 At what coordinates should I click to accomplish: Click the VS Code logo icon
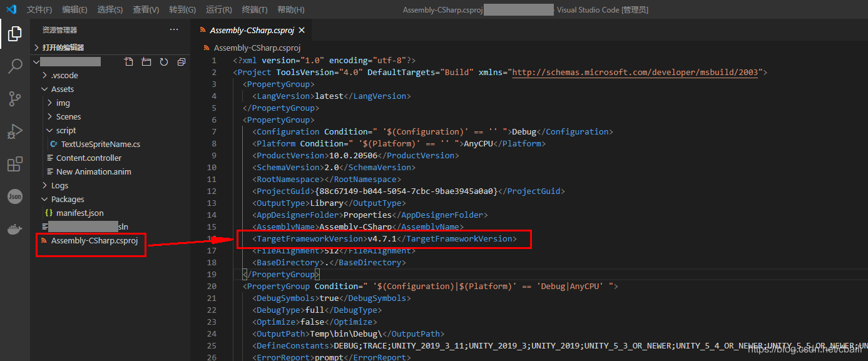[11, 9]
